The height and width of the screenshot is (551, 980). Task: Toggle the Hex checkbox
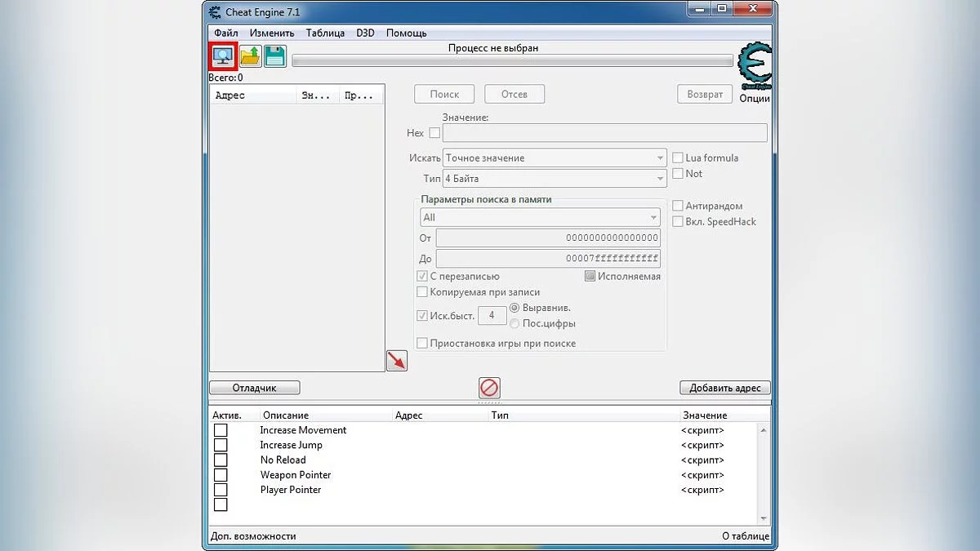tap(434, 133)
